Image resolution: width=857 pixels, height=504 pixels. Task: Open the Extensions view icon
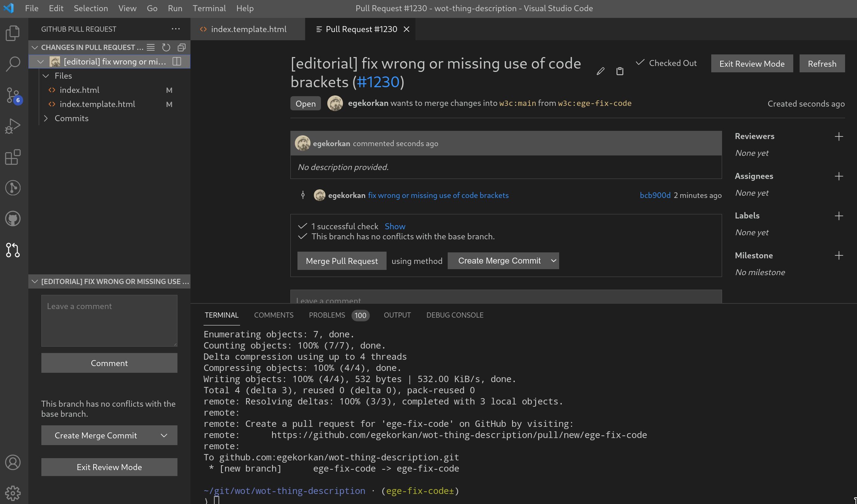(x=13, y=157)
